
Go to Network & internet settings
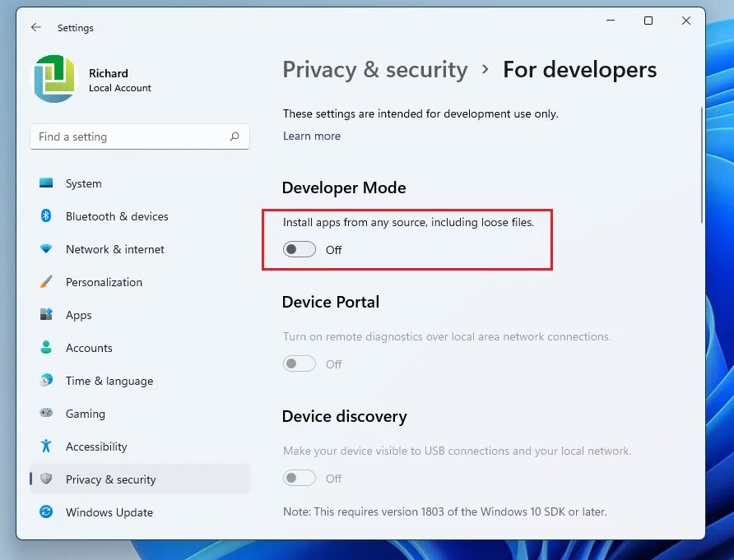[140, 249]
